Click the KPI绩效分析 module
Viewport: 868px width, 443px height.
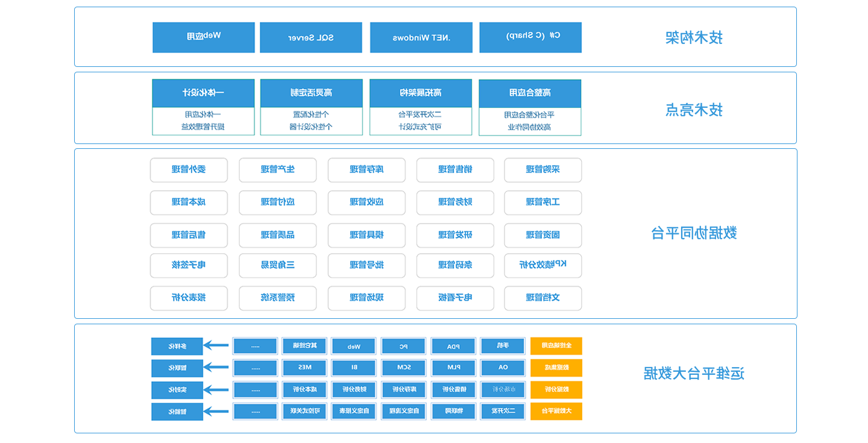pos(543,265)
